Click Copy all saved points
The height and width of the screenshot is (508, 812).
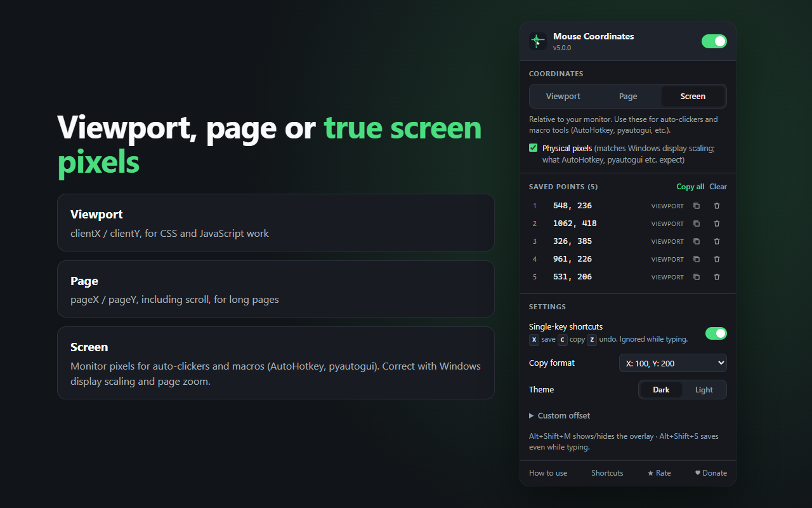click(690, 187)
